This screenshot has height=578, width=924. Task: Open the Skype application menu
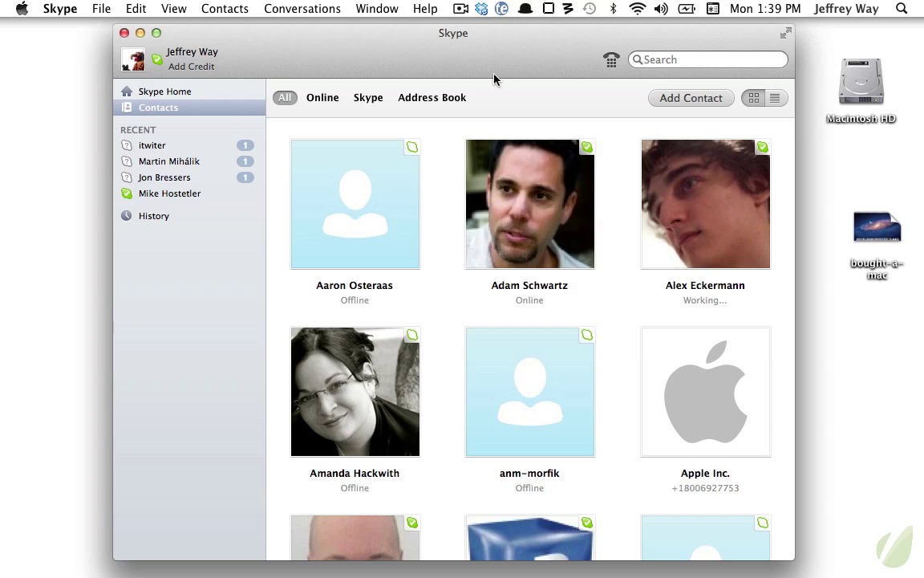tap(60, 8)
